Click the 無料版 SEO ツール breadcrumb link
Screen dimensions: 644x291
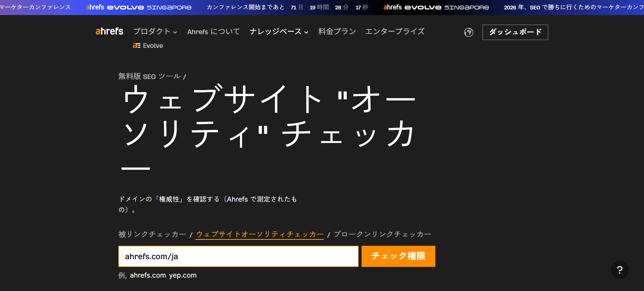(x=150, y=76)
